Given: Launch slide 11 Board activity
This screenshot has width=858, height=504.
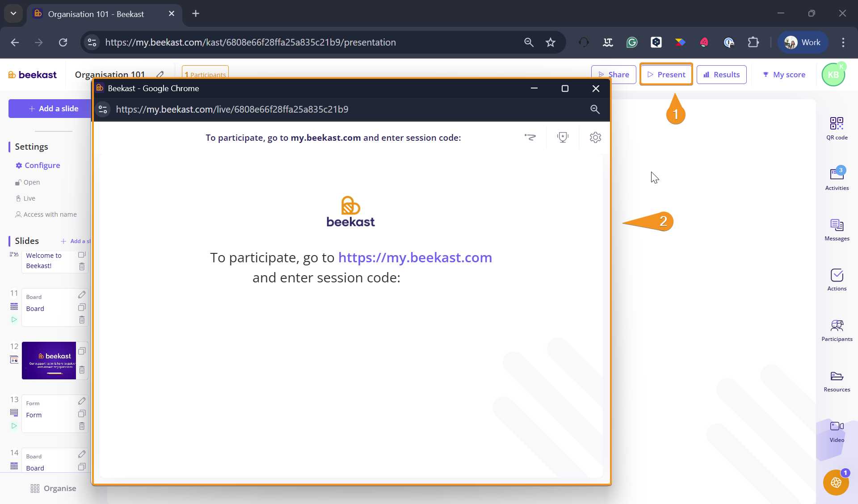Looking at the screenshot, I should (14, 319).
